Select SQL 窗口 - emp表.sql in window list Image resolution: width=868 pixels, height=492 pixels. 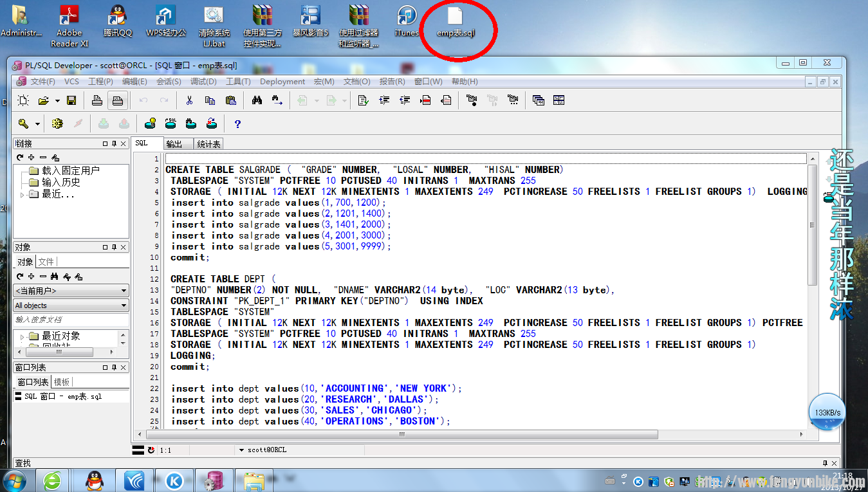pyautogui.click(x=62, y=397)
